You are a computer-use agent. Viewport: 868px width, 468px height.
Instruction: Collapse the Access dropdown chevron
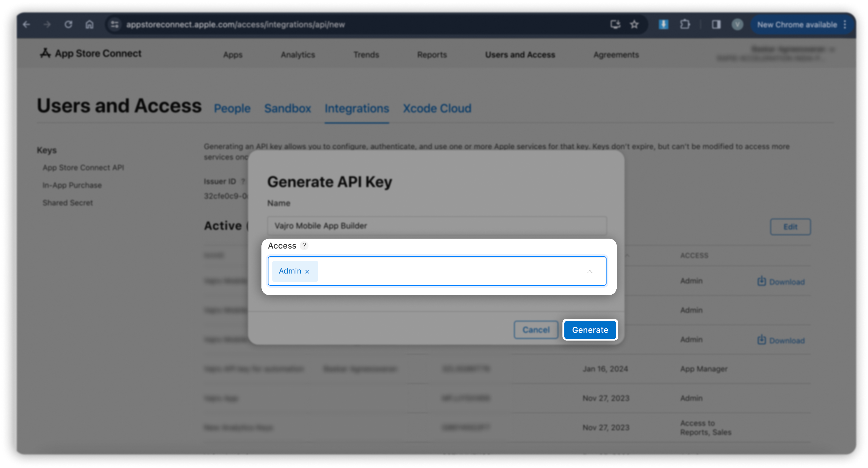click(x=590, y=271)
